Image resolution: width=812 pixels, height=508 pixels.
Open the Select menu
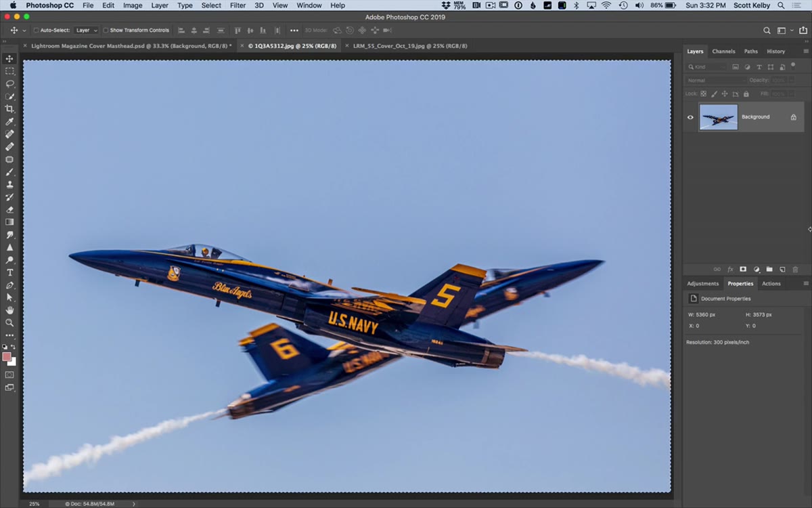[x=211, y=5]
